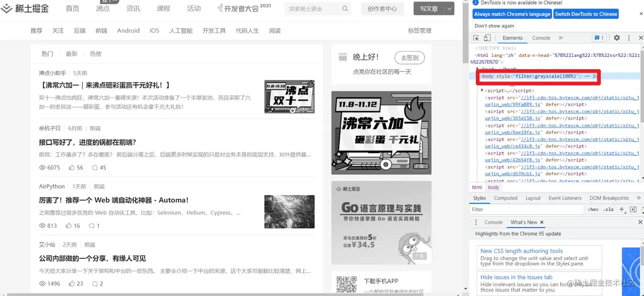
Task: Click the like icon with count 23
Action: 72,284
